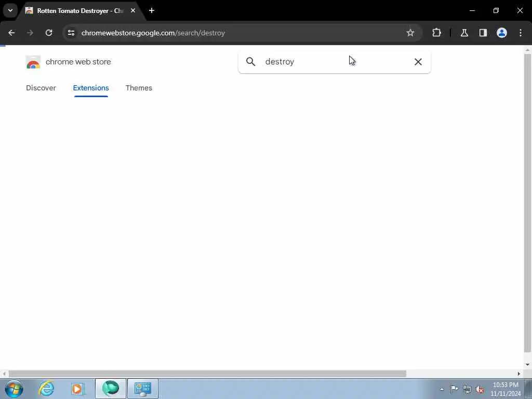
Task: Open the Control Panel taskbar icon
Action: pyautogui.click(x=142, y=389)
